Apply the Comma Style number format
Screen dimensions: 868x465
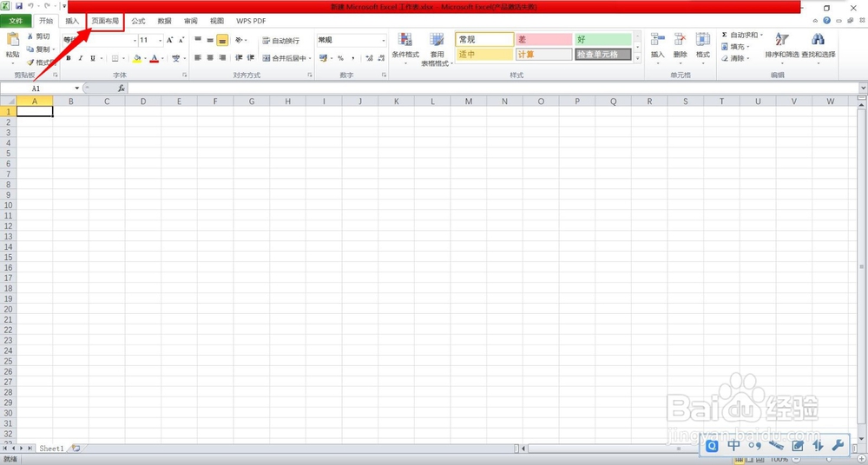click(x=352, y=58)
